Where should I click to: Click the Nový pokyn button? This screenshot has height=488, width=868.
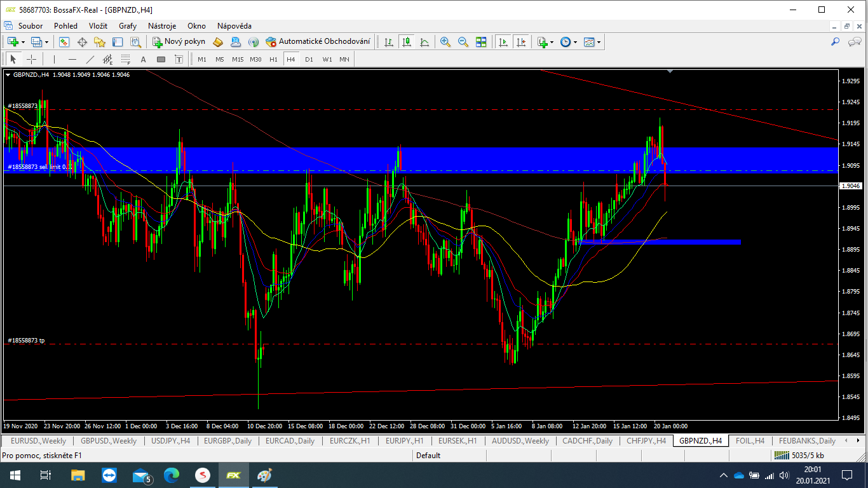click(x=179, y=42)
